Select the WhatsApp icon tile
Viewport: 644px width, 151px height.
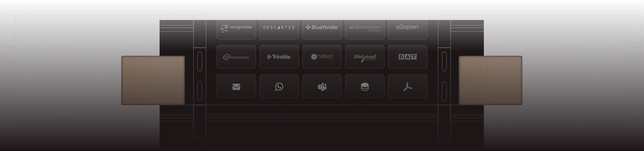click(279, 86)
